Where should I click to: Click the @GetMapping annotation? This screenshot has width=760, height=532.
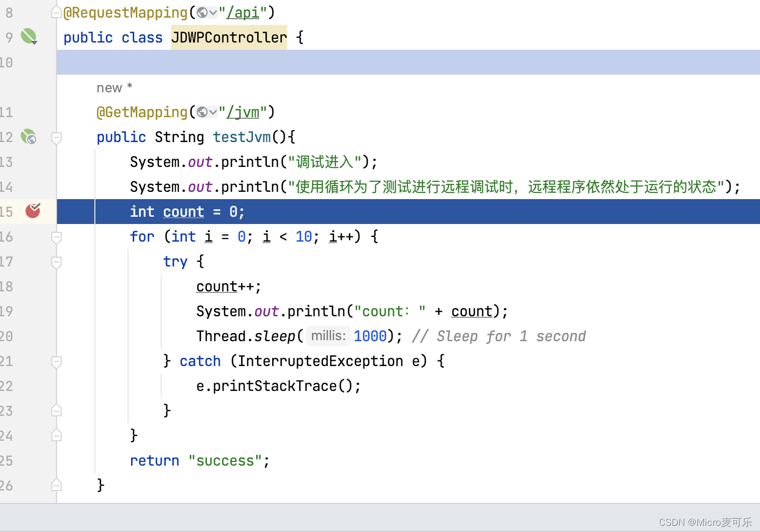click(142, 112)
